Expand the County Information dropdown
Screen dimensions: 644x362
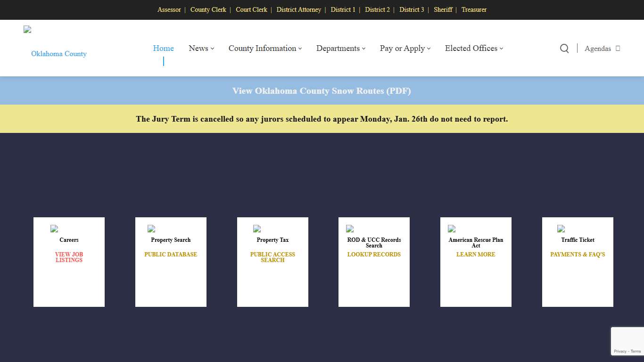(265, 48)
